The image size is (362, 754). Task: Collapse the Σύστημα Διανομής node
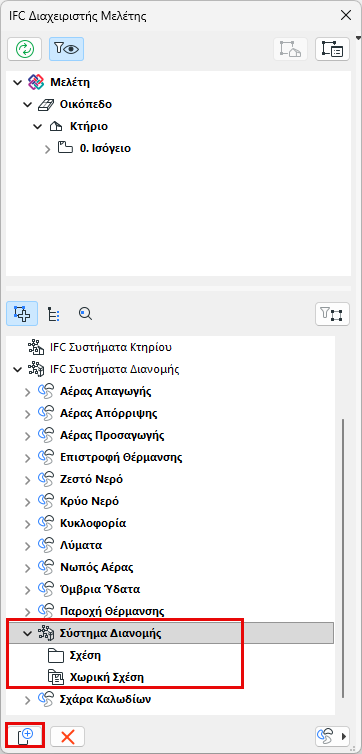(27, 634)
